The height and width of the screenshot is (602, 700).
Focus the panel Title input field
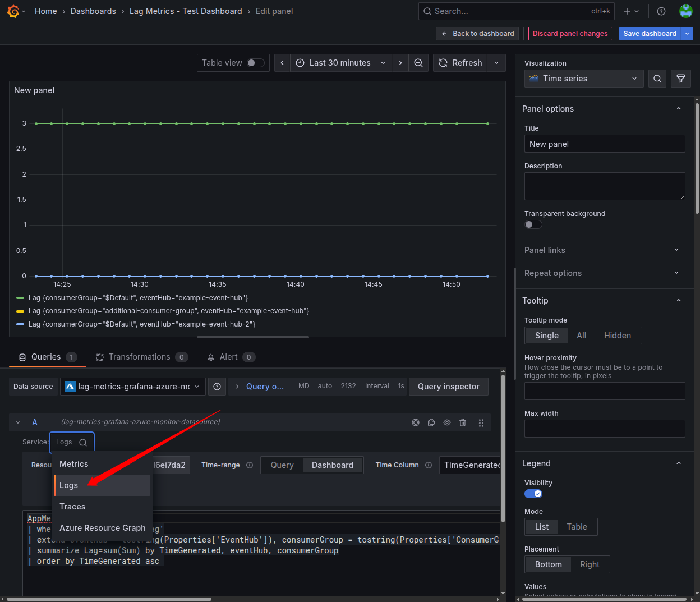point(605,144)
